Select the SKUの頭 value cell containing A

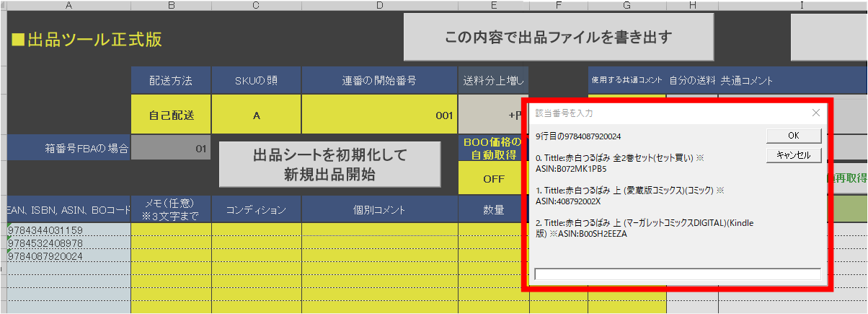pyautogui.click(x=257, y=115)
